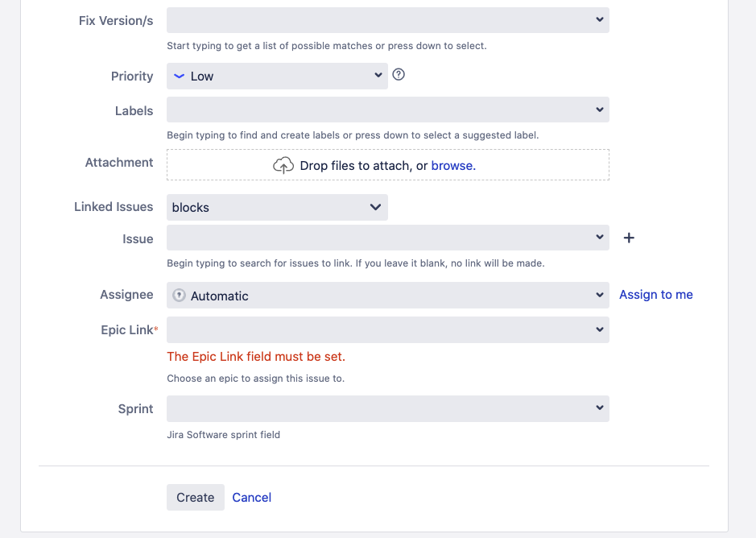
Task: Click the Priority help question mark icon
Action: tap(399, 75)
